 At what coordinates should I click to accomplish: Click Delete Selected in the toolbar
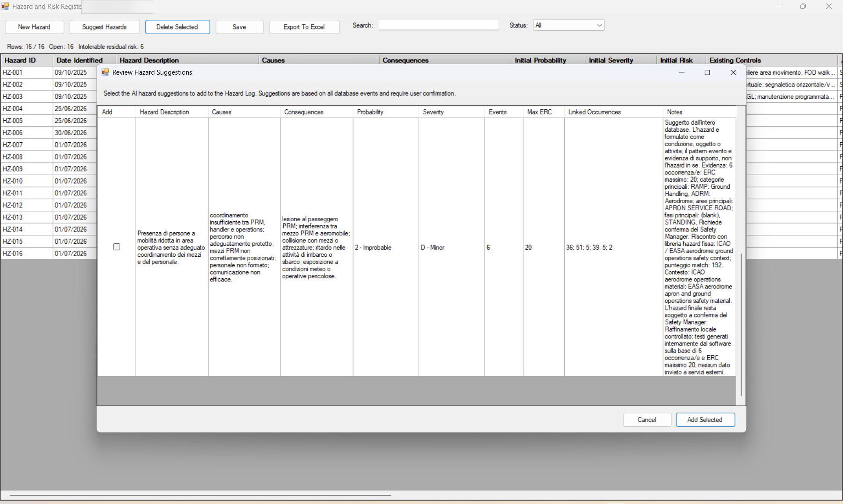177,27
